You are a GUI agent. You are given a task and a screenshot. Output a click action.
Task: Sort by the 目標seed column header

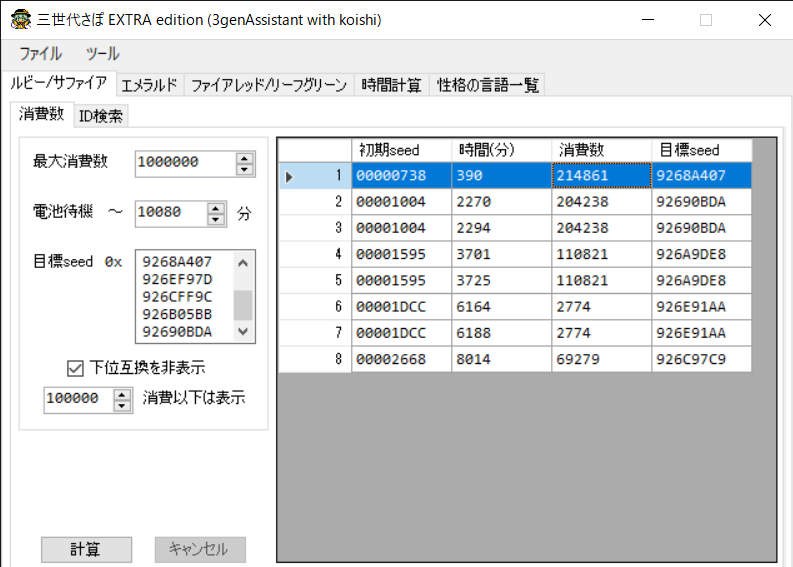click(701, 150)
